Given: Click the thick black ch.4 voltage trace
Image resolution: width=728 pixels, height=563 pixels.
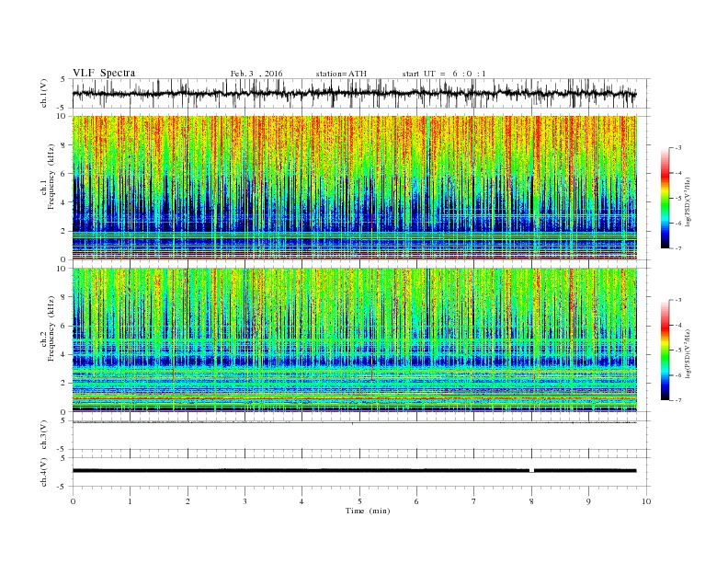Looking at the screenshot, I should [354, 471].
